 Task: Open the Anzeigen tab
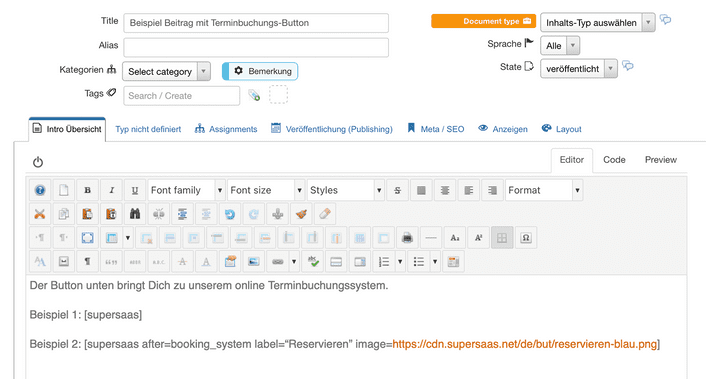pyautogui.click(x=503, y=129)
